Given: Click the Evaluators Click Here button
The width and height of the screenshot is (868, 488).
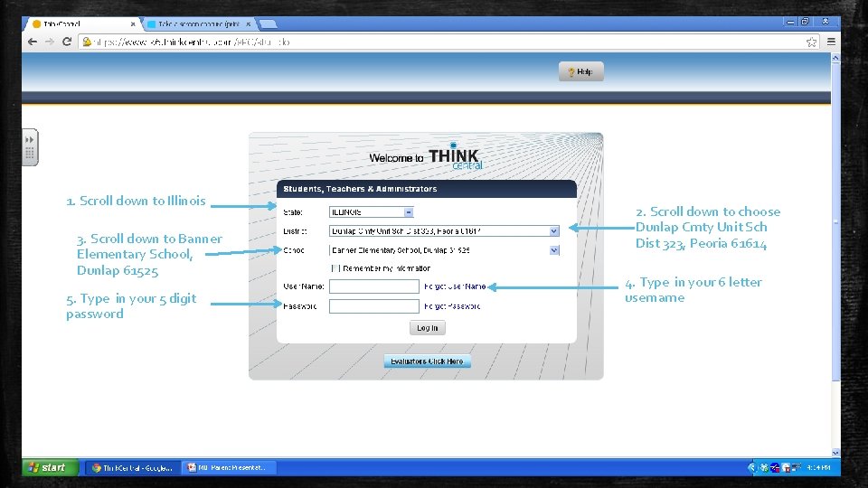Looking at the screenshot, I should [427, 361].
